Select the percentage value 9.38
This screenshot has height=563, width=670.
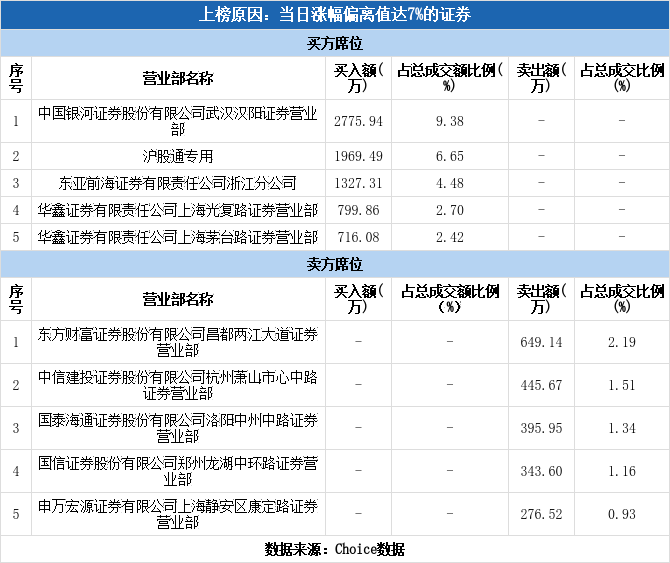click(450, 121)
